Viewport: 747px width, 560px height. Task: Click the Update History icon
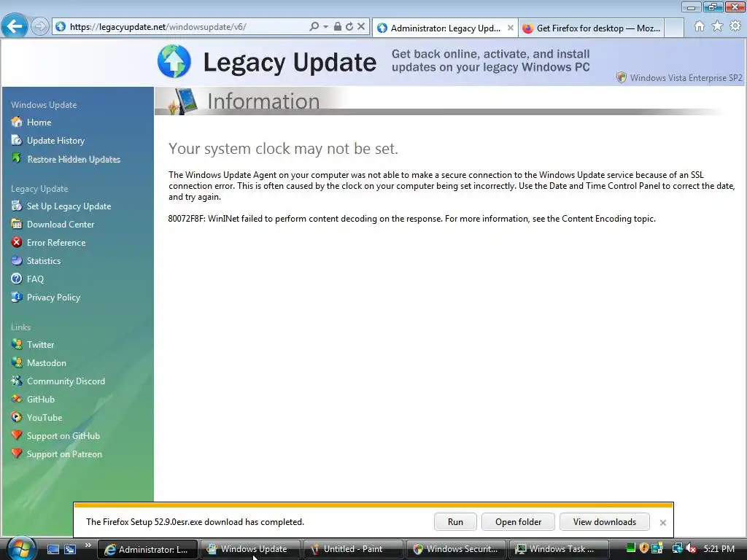pos(17,140)
